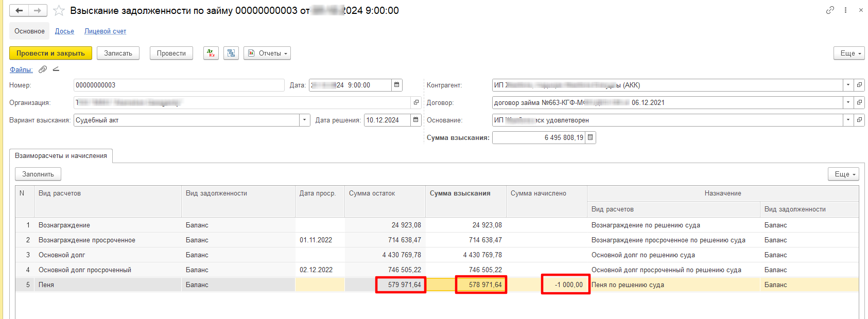Screen dimensions: 868x319
Task: Go back with the left arrow button
Action: point(19,10)
